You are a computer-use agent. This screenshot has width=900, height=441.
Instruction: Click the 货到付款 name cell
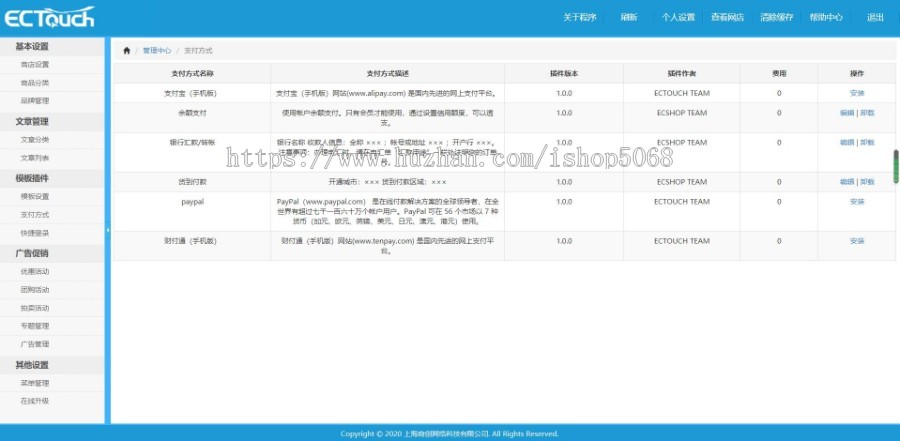pos(192,182)
